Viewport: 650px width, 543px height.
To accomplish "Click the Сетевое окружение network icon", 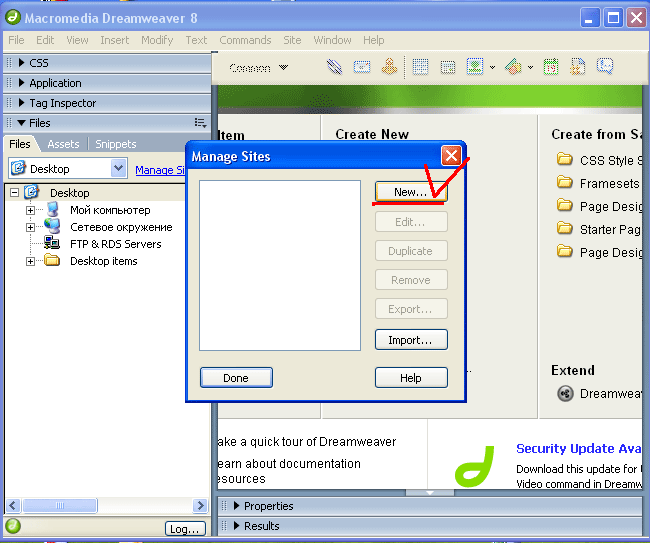I will [x=52, y=226].
